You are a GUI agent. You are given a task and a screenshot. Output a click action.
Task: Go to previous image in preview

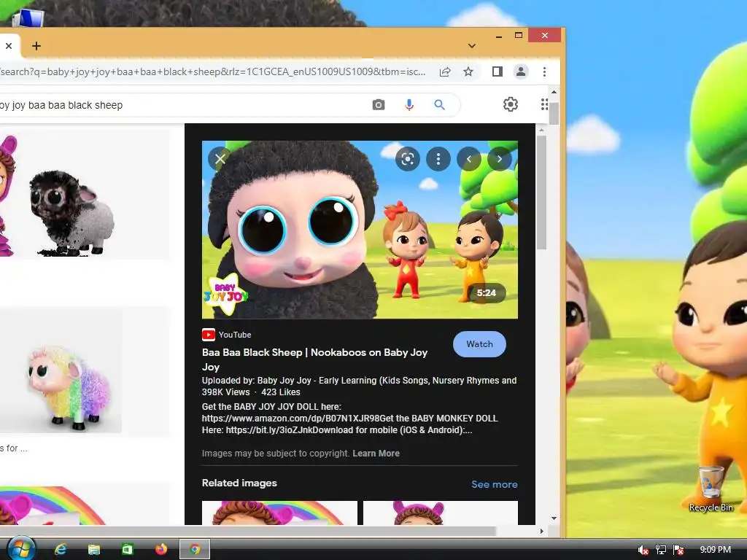(469, 159)
